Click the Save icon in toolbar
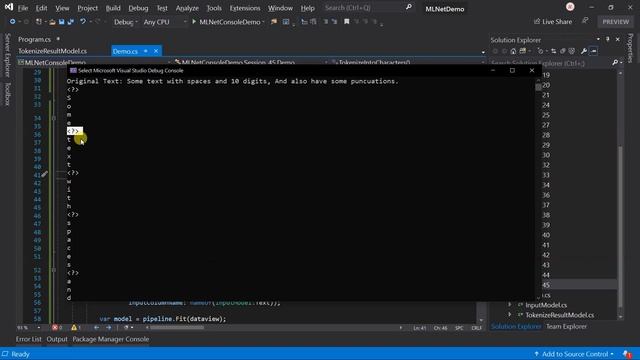This screenshot has height=360, width=640. point(61,22)
